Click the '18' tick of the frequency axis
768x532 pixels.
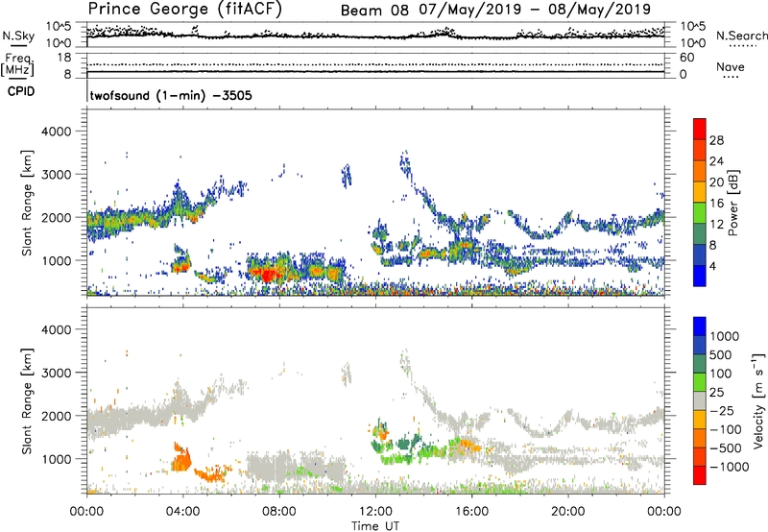[x=64, y=58]
